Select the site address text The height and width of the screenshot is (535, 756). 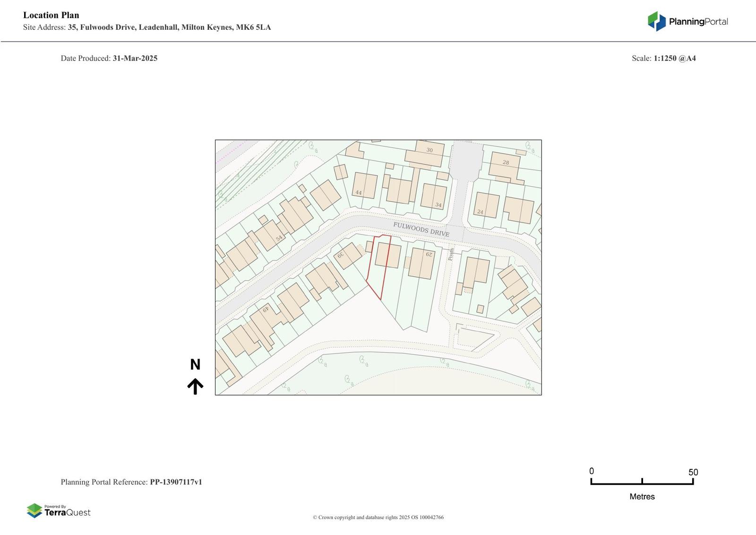click(x=169, y=27)
